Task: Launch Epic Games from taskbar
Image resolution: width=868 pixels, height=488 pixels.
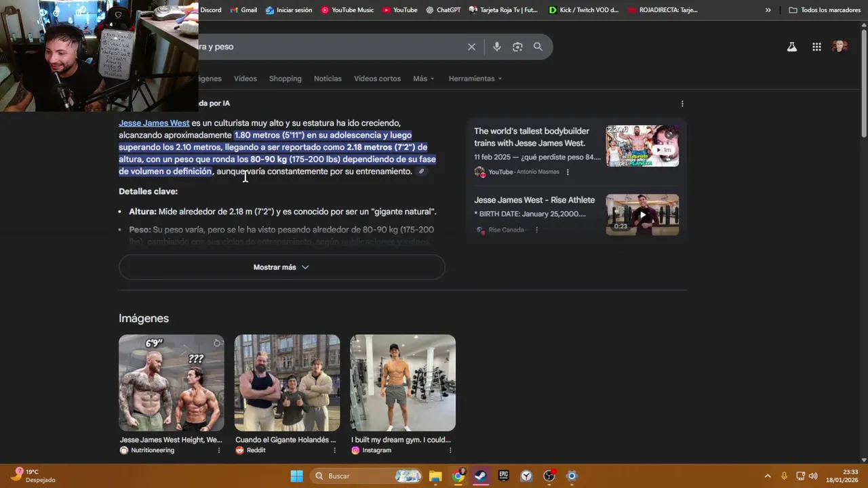Action: (x=503, y=476)
